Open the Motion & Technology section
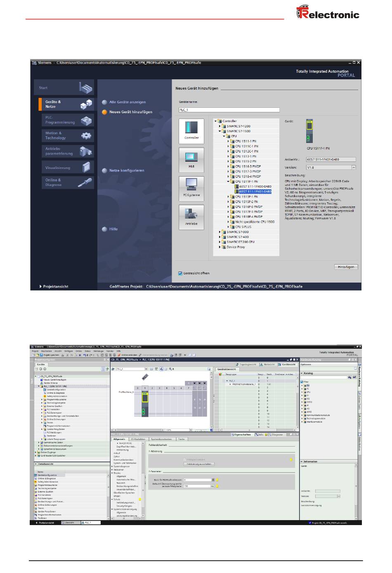392x573 pixels. pyautogui.click(x=64, y=136)
